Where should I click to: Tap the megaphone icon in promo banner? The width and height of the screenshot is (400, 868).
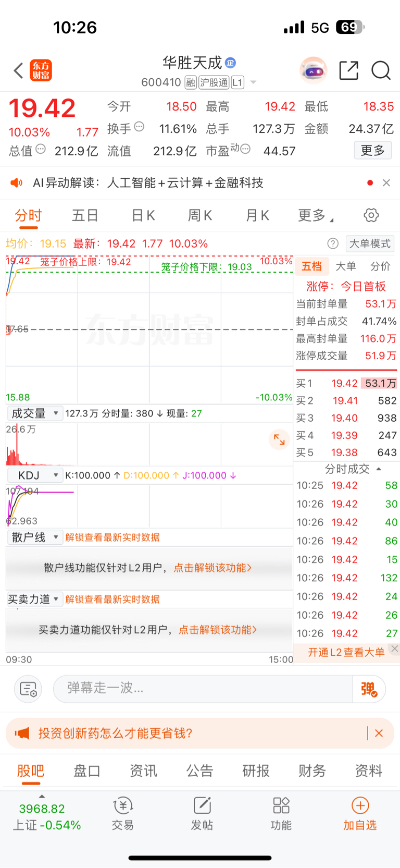tap(22, 733)
